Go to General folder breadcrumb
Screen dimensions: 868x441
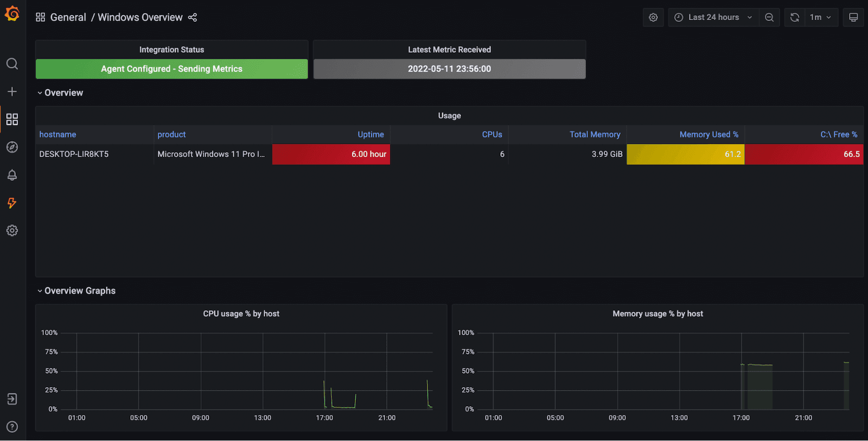[x=68, y=17]
